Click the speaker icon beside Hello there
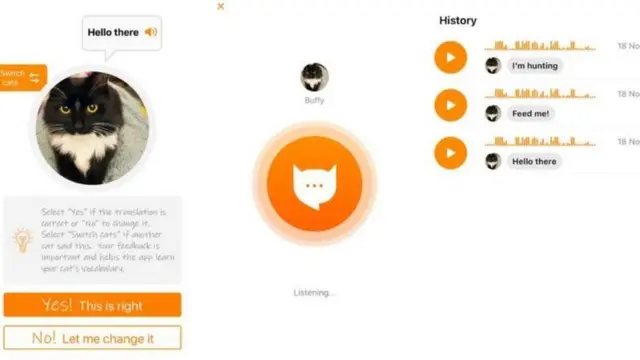This screenshot has width=640, height=360. pos(151,32)
